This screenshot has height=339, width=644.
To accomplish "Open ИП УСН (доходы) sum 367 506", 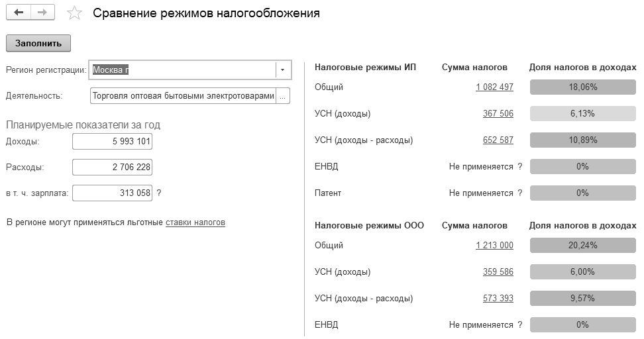I will [498, 114].
